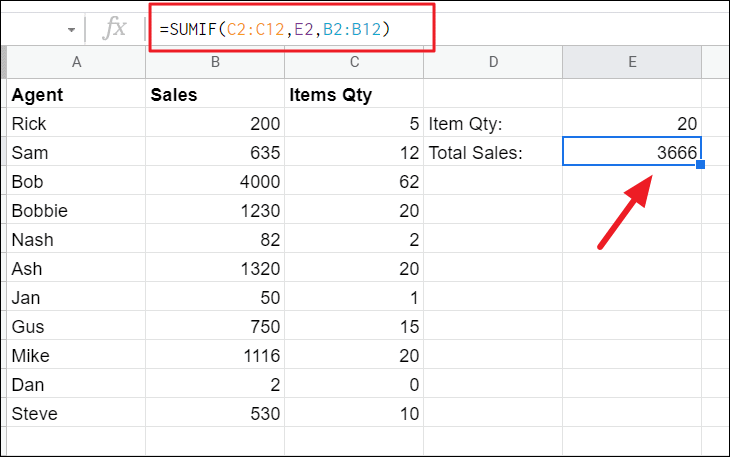The height and width of the screenshot is (457, 730).
Task: Select column D header
Action: point(492,62)
